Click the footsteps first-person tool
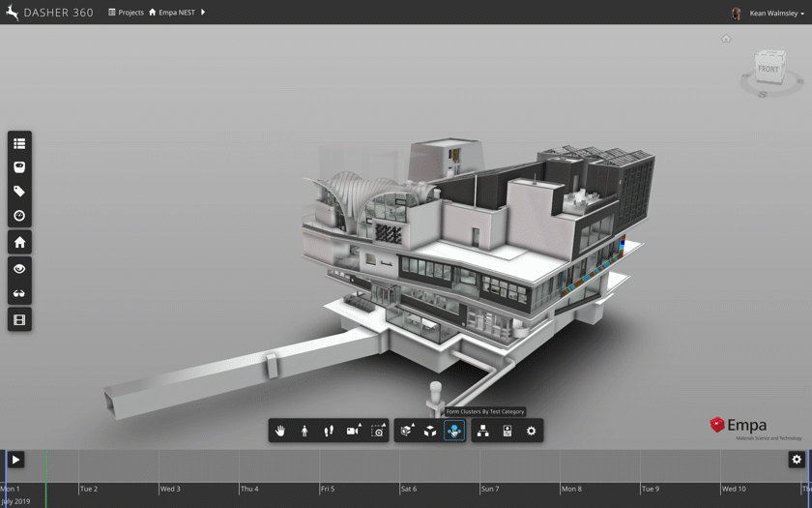 [x=329, y=431]
